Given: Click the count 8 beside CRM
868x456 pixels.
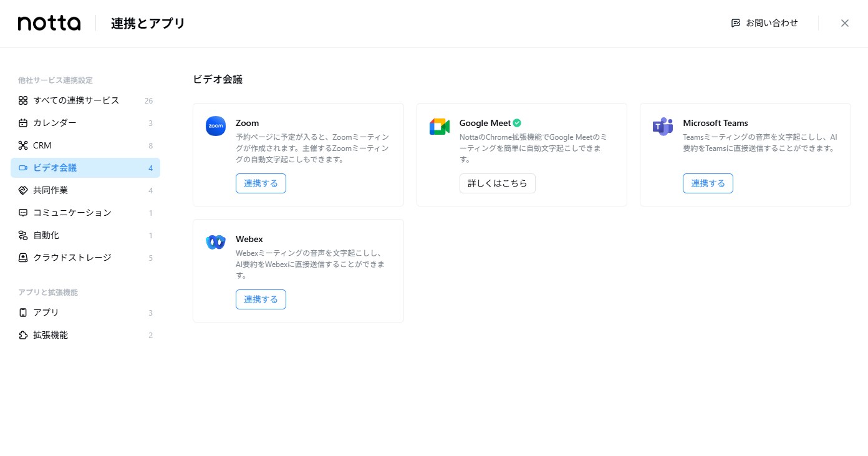Looking at the screenshot, I should coord(150,146).
